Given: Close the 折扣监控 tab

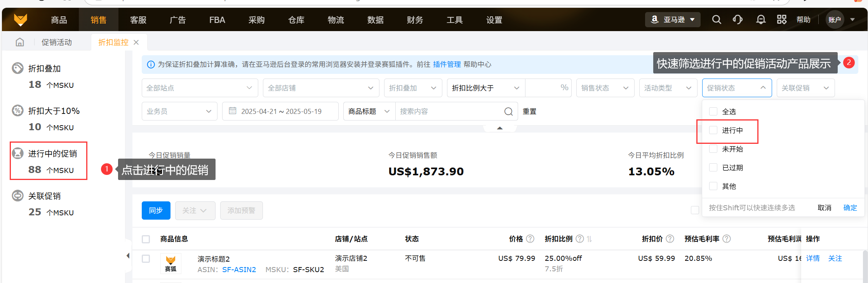Looking at the screenshot, I should click(x=136, y=42).
